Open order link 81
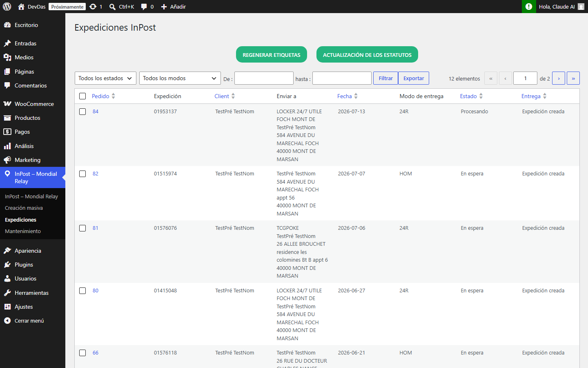 point(96,228)
